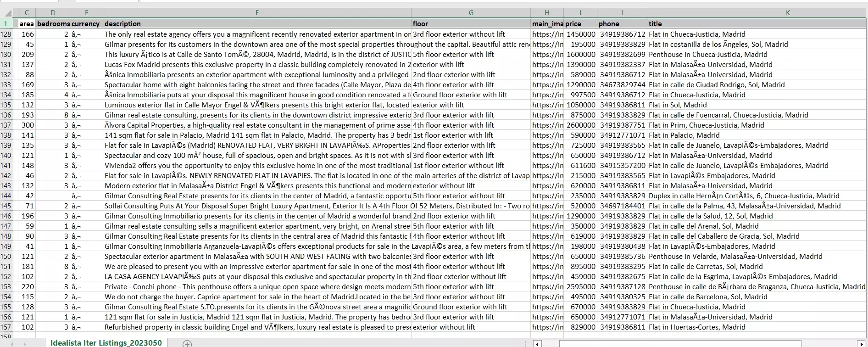Select description starting 'LA CASA AGENCY'

coord(257,276)
